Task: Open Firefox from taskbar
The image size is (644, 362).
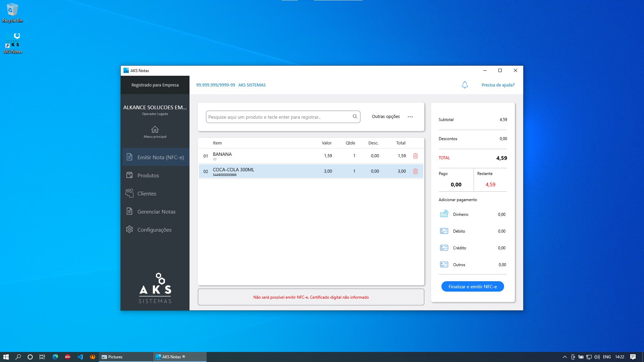Action: pos(93,357)
